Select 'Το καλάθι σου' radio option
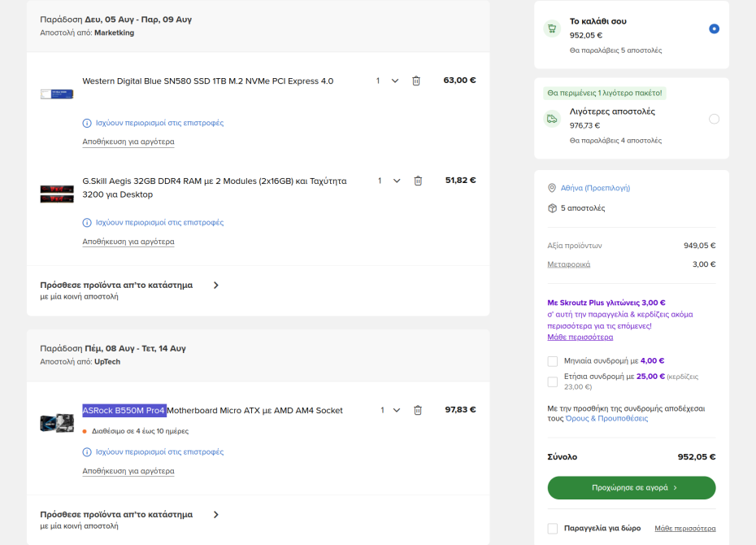 point(714,28)
